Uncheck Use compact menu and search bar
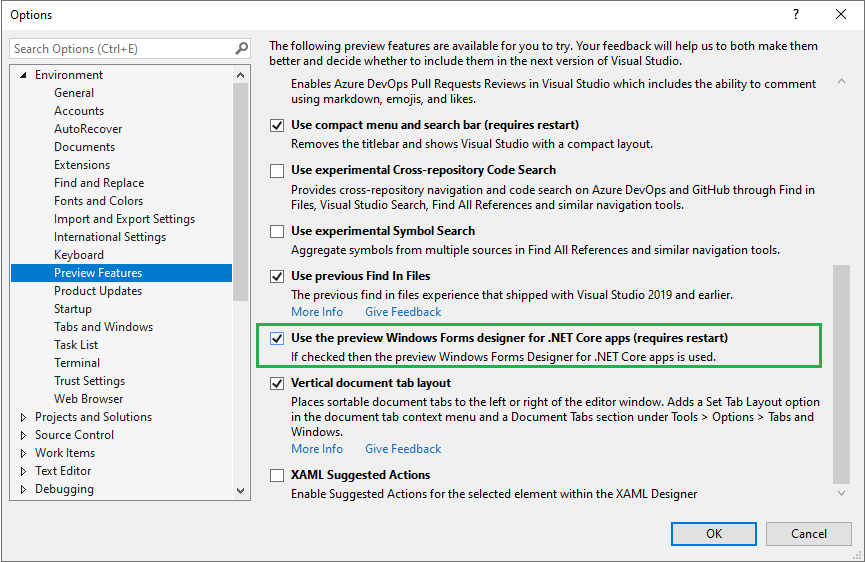The height and width of the screenshot is (562, 865). point(277,125)
